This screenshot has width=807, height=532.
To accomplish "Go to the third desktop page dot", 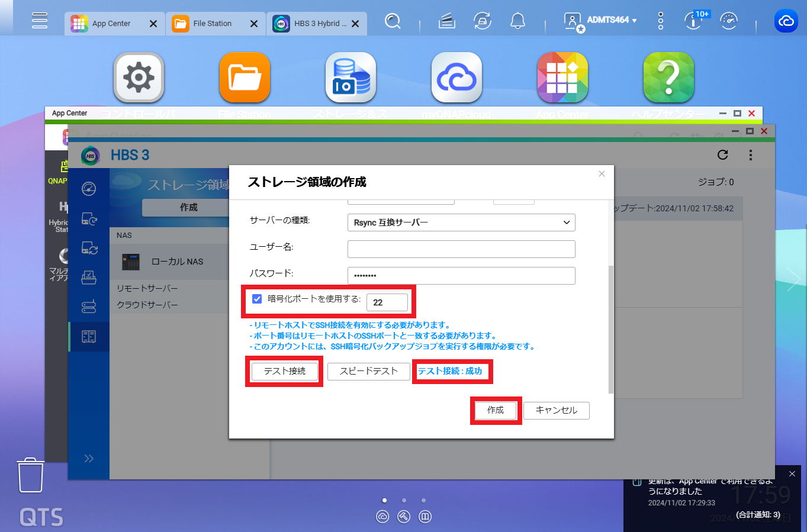I will tap(423, 501).
